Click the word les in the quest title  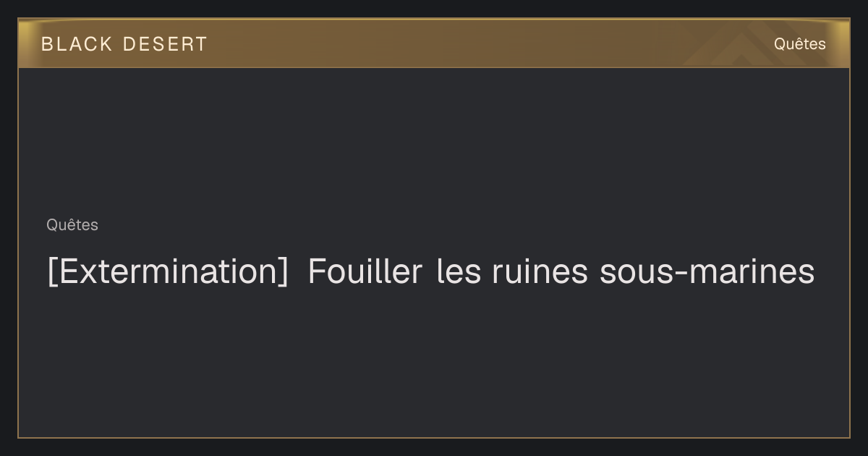pos(459,271)
